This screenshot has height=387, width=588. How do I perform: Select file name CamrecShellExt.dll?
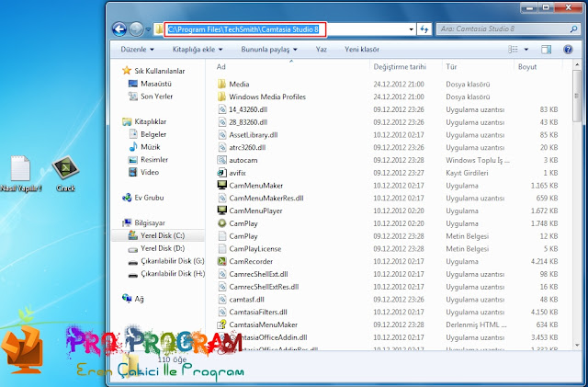click(x=258, y=274)
